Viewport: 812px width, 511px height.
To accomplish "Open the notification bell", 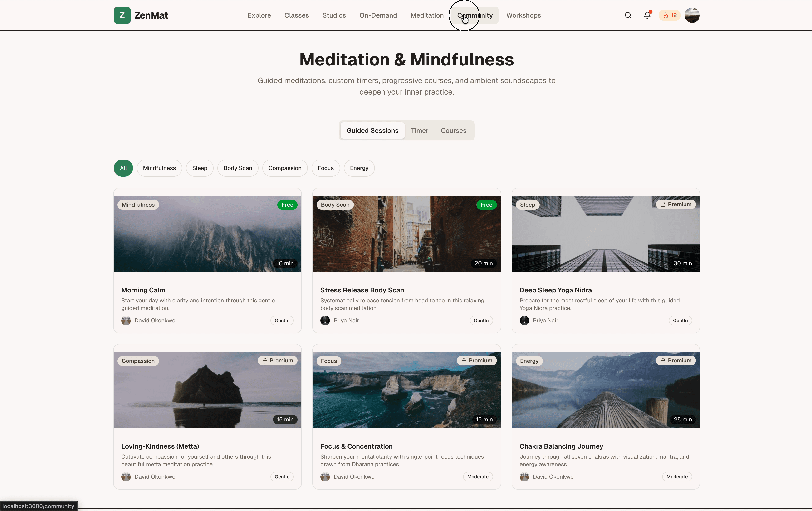I will click(x=647, y=15).
